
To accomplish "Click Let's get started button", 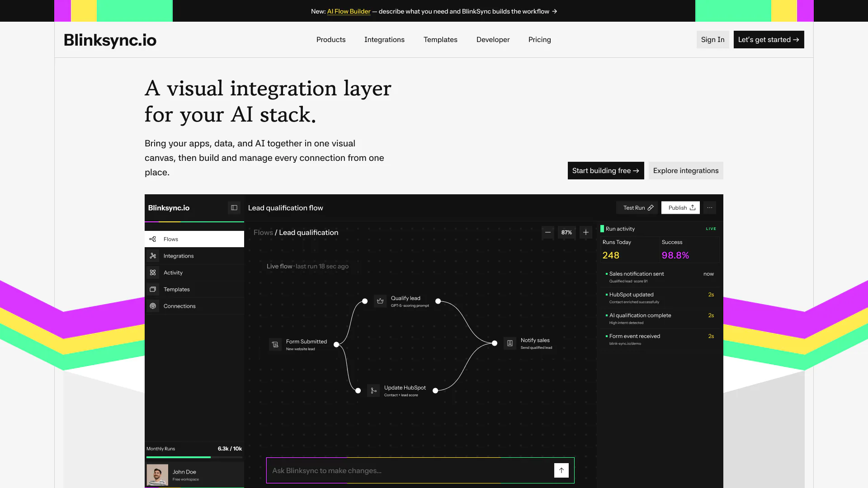I will click(x=769, y=40).
